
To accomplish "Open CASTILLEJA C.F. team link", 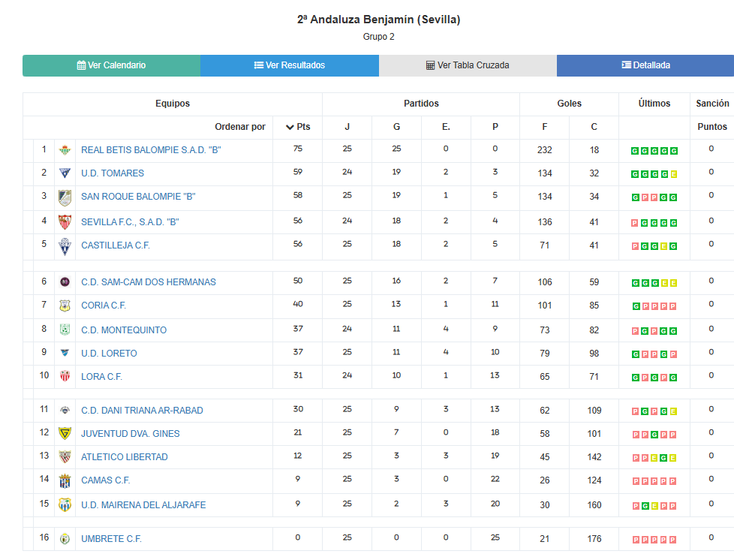I will (x=115, y=245).
